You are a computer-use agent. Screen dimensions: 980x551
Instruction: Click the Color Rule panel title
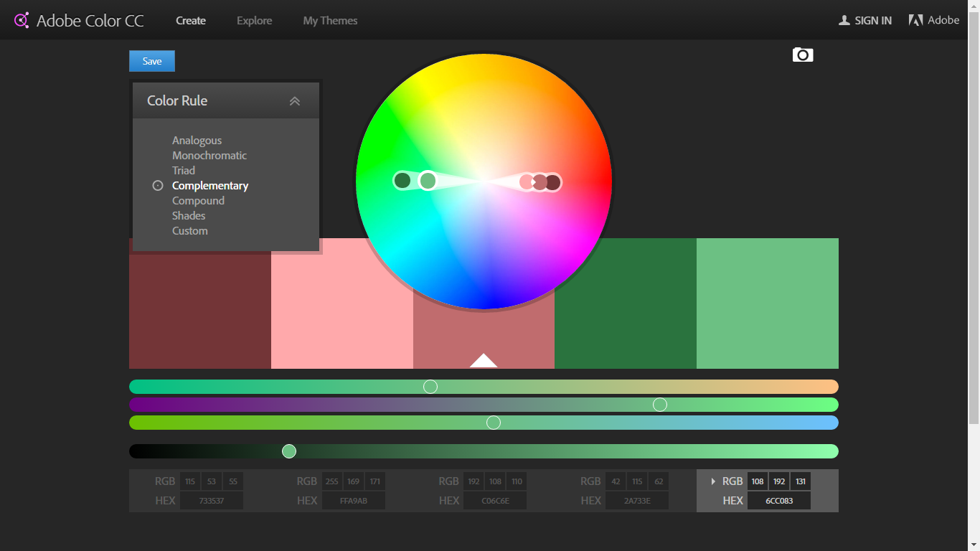tap(177, 101)
